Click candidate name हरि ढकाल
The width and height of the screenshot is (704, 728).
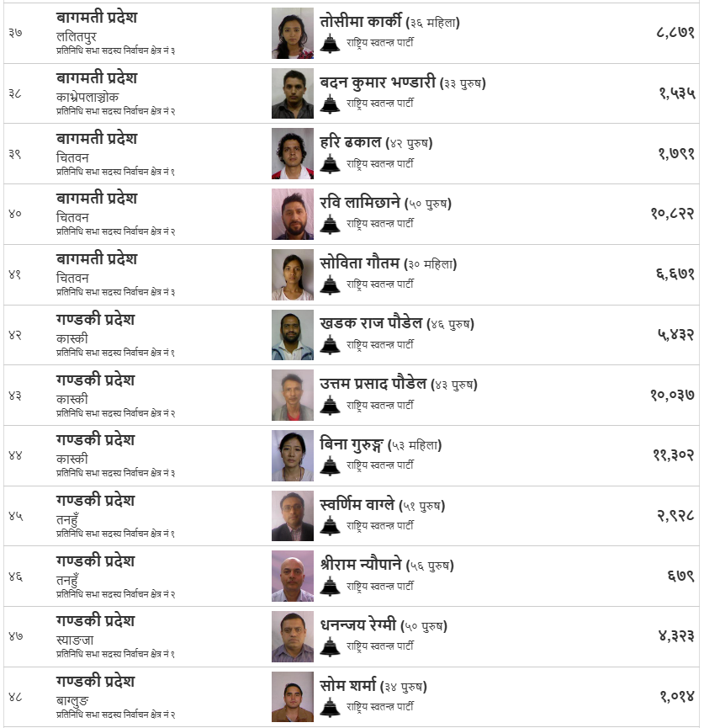pyautogui.click(x=351, y=142)
